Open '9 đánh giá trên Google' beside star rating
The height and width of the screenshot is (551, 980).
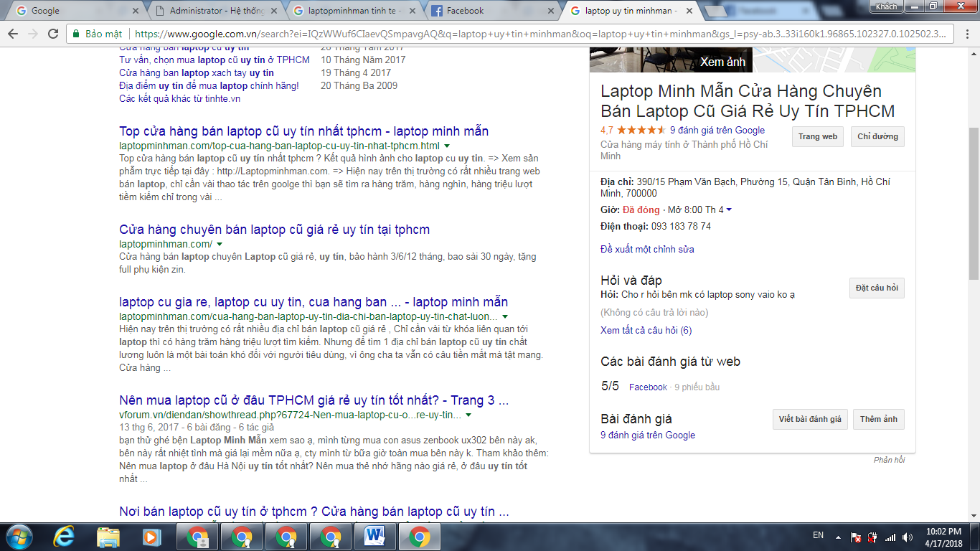point(717,131)
